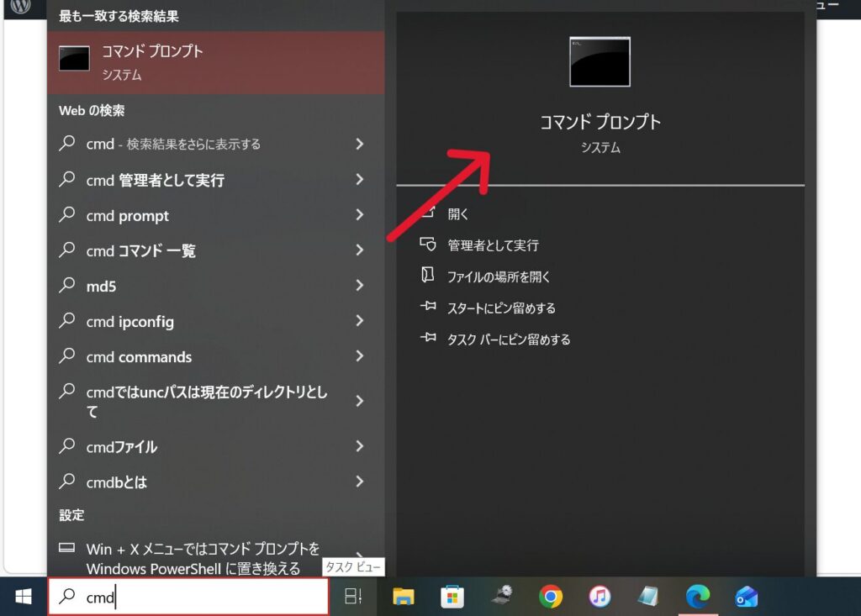Open iTunes music app in taskbar
861x616 pixels.
click(x=600, y=597)
